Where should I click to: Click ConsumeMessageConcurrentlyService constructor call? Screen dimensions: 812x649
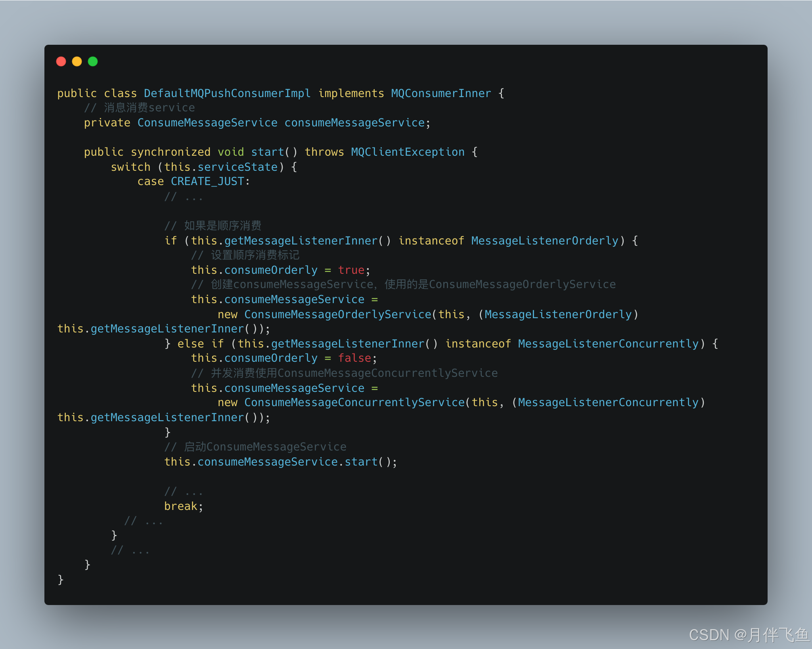click(354, 402)
